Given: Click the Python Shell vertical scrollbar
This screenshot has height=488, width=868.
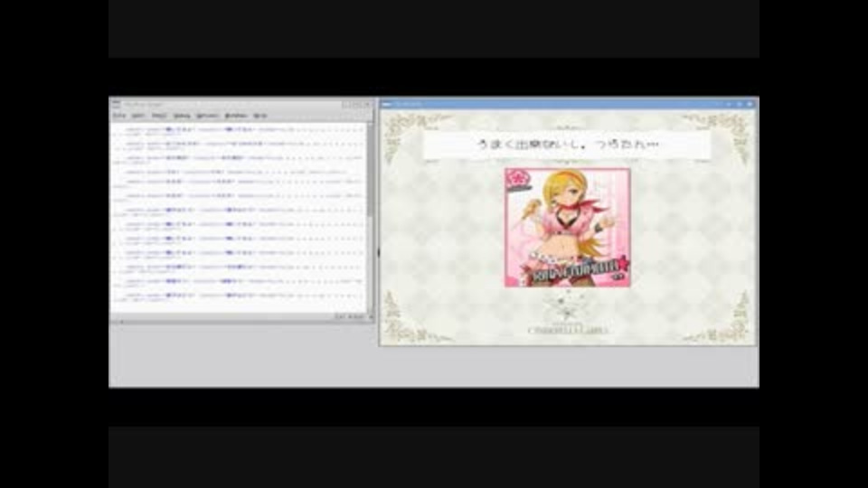Looking at the screenshot, I should click(371, 217).
